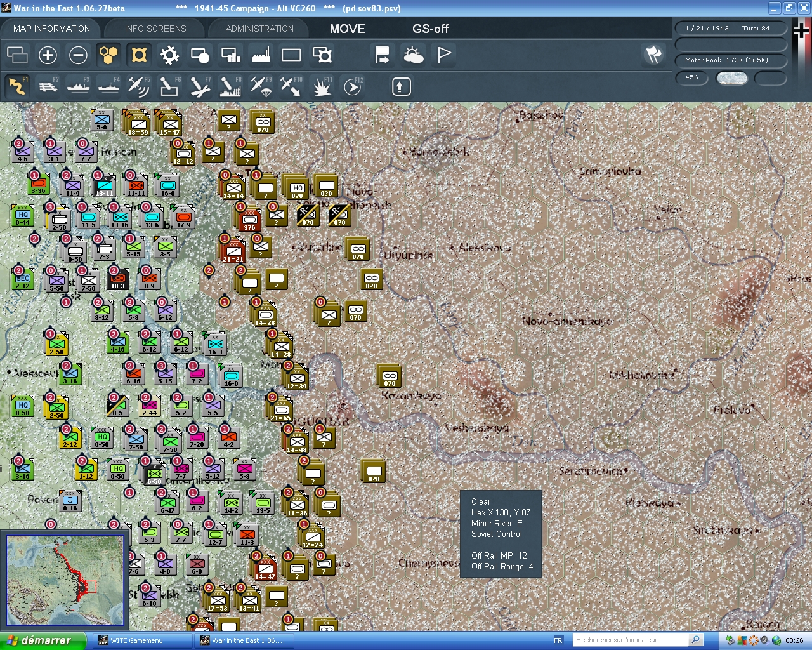Open the weather sun-and-cloud icon
This screenshot has width=812, height=650.
click(x=413, y=55)
